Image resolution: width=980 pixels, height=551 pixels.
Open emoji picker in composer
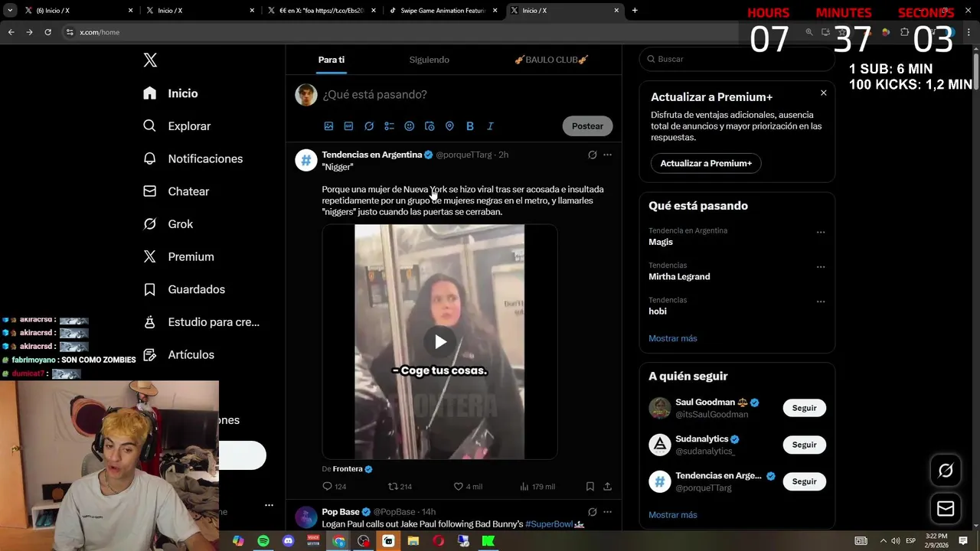click(x=409, y=126)
